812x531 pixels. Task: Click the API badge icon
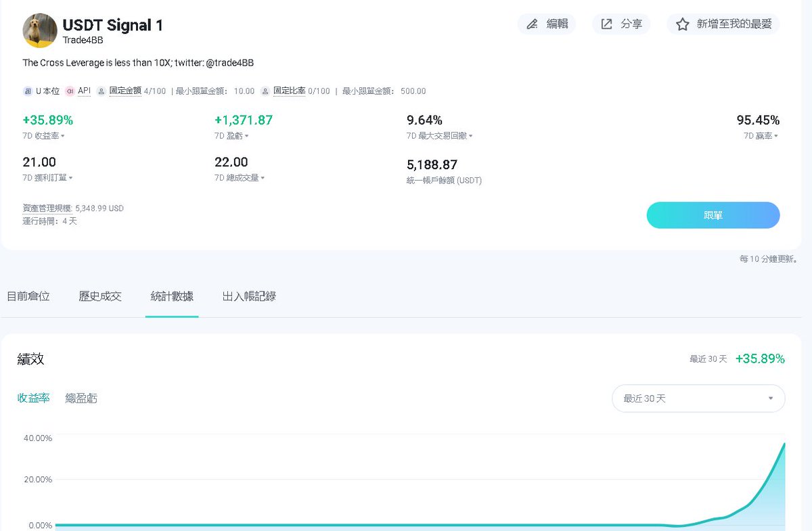[x=70, y=91]
